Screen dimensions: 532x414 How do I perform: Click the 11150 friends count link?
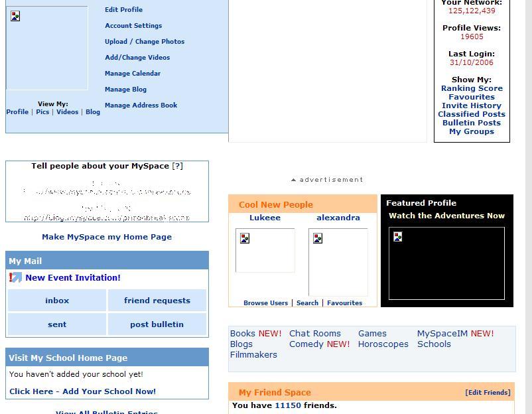pos(288,405)
